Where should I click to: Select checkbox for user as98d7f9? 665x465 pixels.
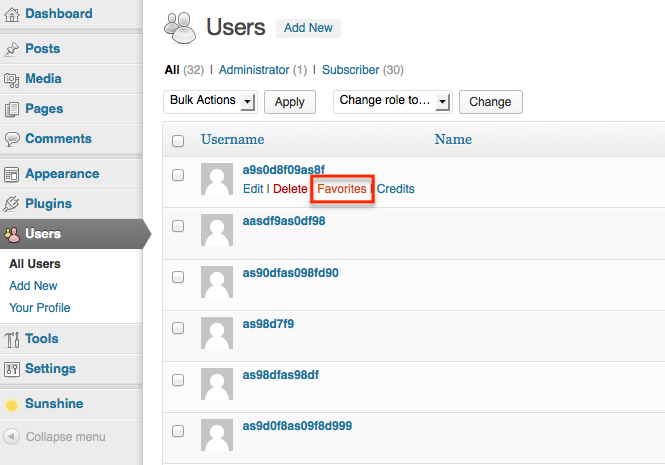click(178, 328)
